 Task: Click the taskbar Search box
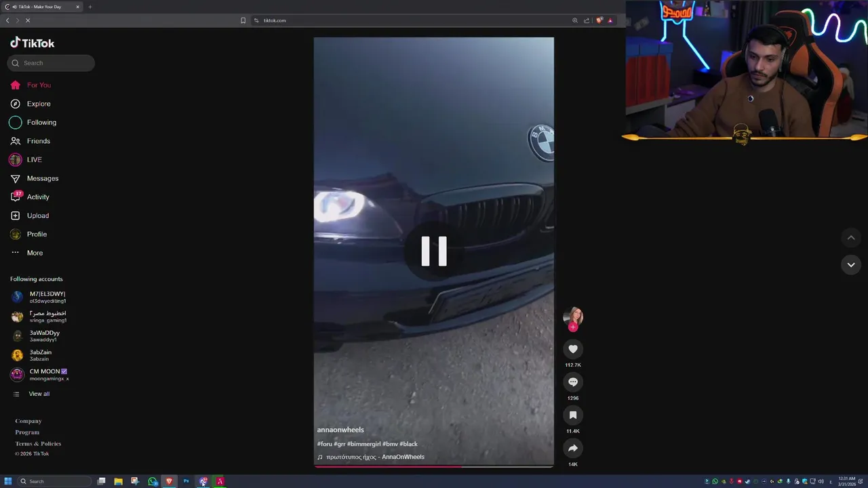(x=54, y=481)
